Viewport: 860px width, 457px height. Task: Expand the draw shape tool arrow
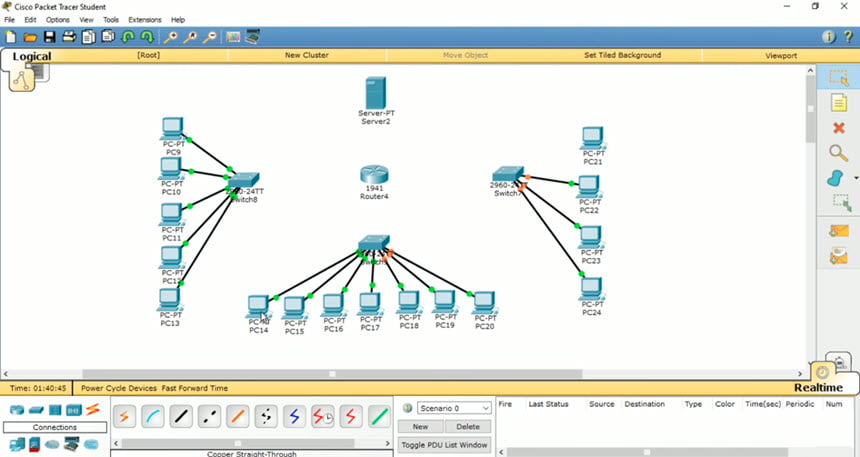pos(856,178)
